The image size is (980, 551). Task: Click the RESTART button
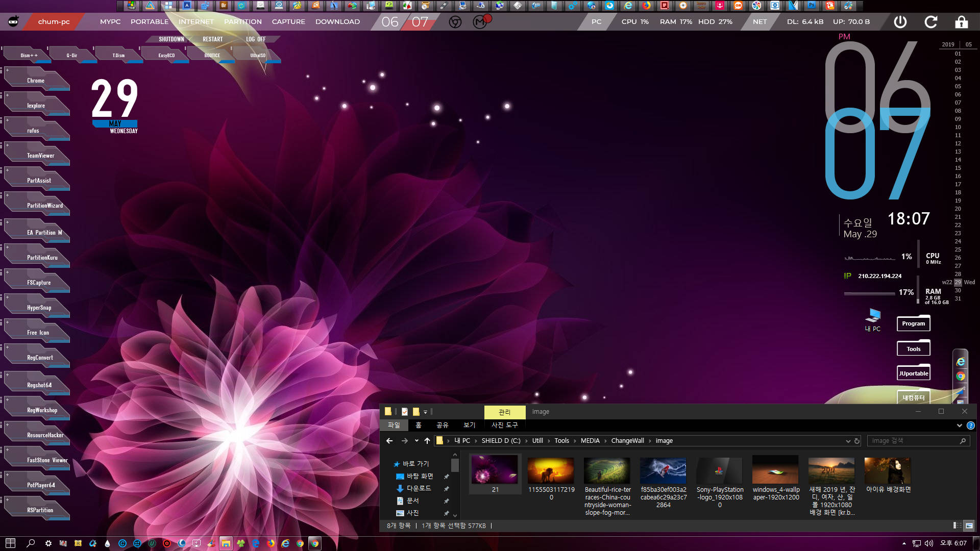[x=212, y=39]
